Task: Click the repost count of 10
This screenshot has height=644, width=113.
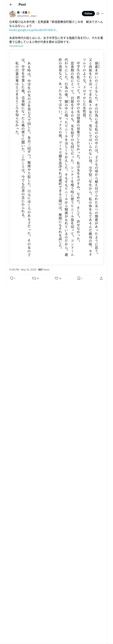Action: pyautogui.click(x=38, y=279)
